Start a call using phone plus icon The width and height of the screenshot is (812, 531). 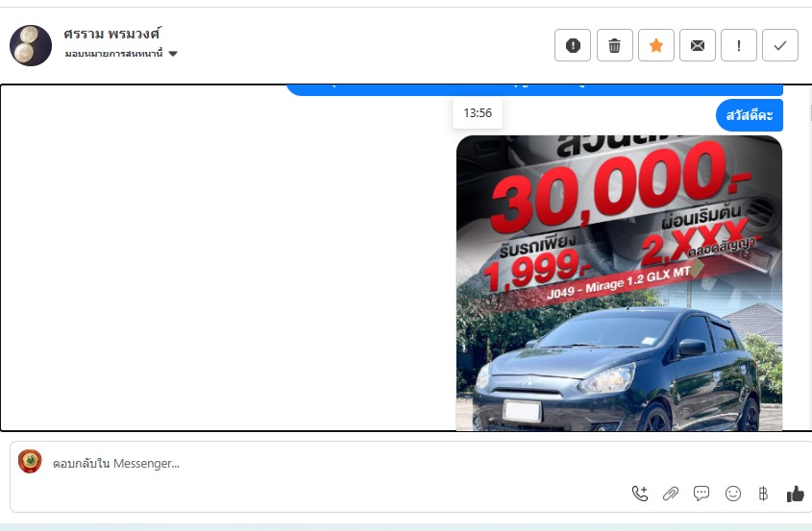point(640,494)
